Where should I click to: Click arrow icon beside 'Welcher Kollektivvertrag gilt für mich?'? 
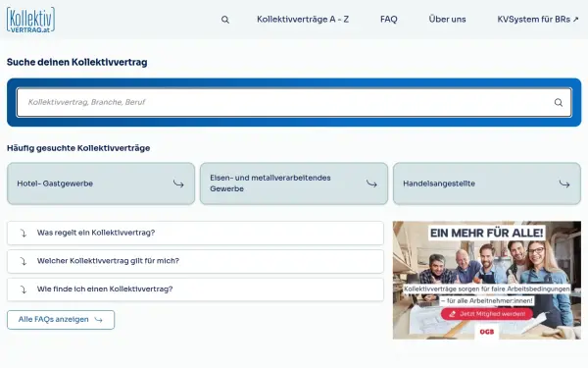(x=23, y=261)
